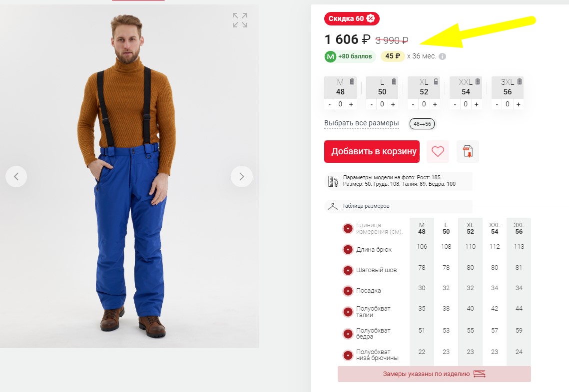Increase quantity for size M 48
This screenshot has width=569, height=392.
(351, 104)
